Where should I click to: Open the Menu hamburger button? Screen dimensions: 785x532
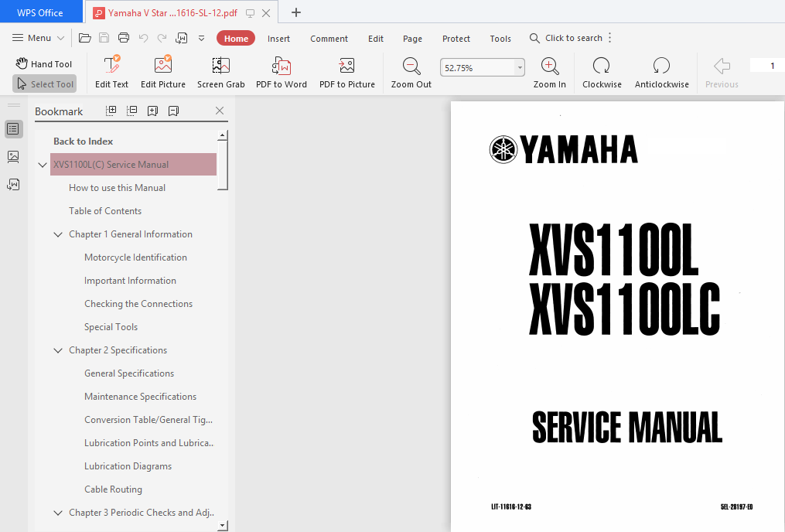39,38
